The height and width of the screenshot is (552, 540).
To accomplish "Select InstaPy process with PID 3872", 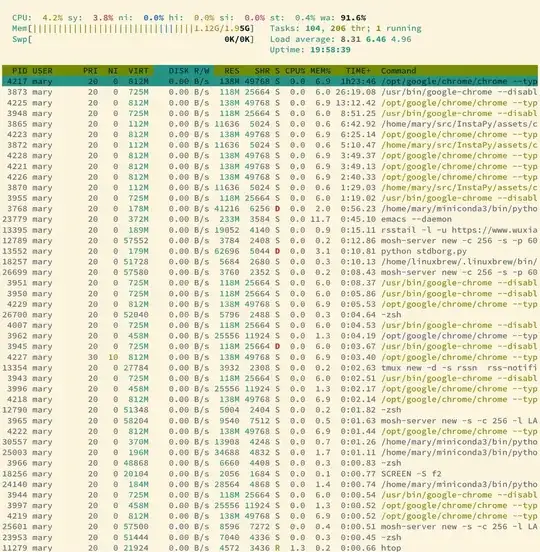I will click(270, 145).
